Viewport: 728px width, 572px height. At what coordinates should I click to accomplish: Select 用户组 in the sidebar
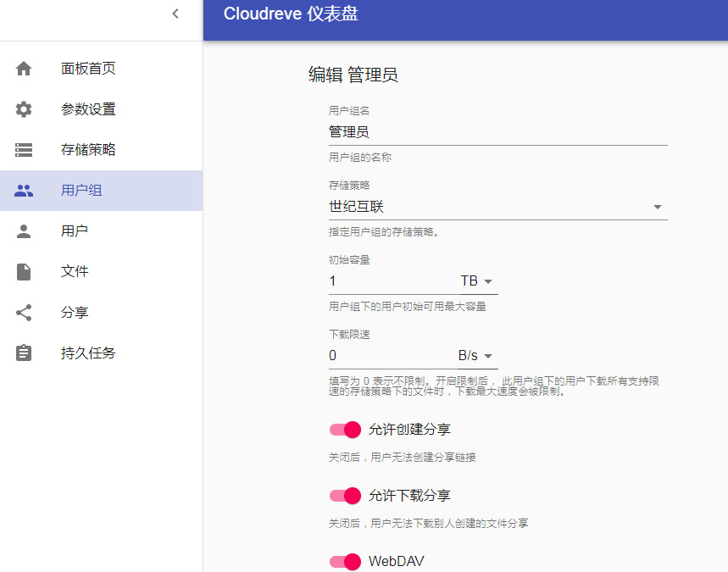pos(101,191)
